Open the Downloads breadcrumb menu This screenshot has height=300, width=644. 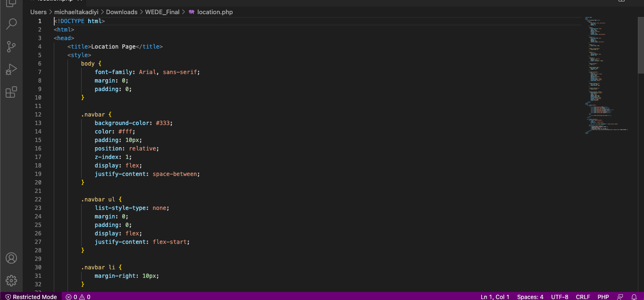click(122, 12)
